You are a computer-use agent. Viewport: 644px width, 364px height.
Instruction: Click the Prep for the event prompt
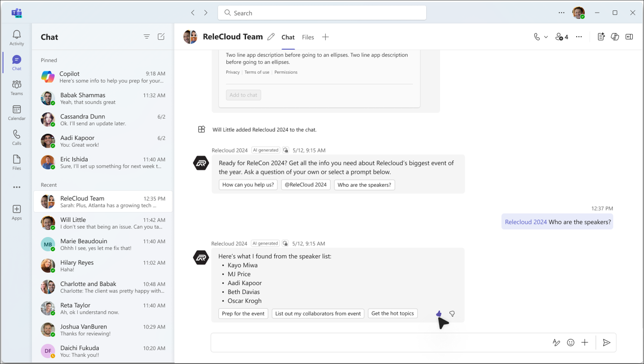(243, 313)
